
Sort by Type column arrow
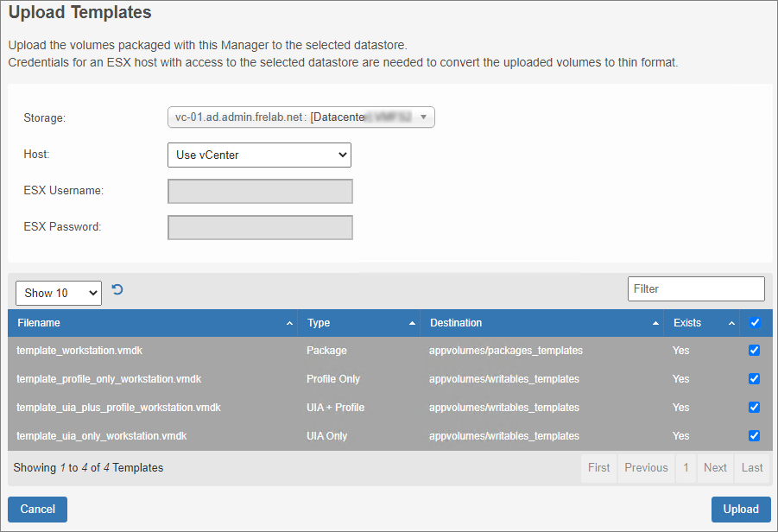tap(413, 323)
